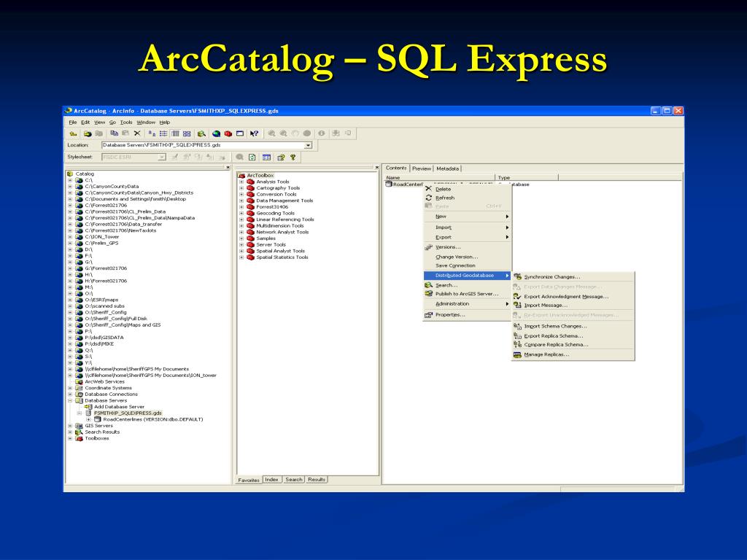The height and width of the screenshot is (560, 747).
Task: Open the Tools menu
Action: (x=125, y=122)
